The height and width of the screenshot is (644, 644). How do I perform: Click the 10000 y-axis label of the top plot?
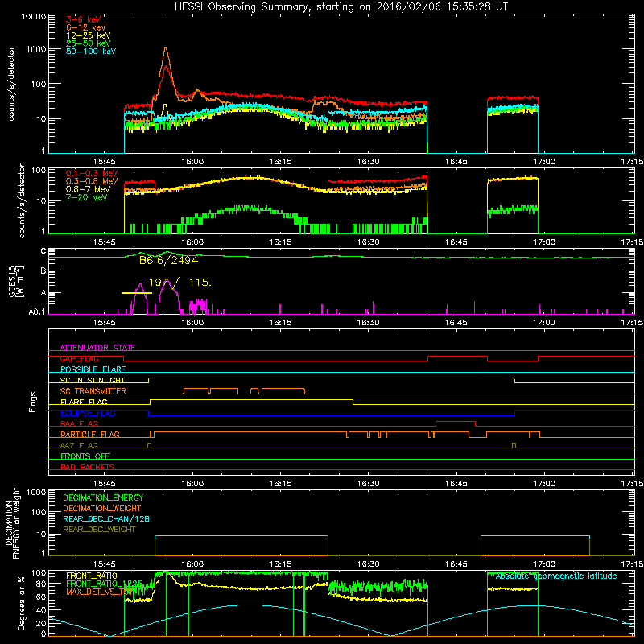(33, 16)
